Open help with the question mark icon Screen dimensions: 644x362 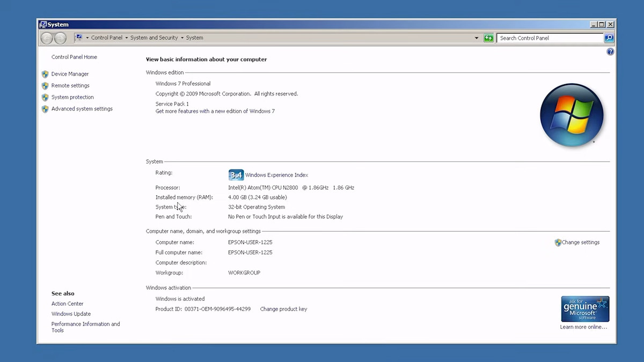(610, 52)
